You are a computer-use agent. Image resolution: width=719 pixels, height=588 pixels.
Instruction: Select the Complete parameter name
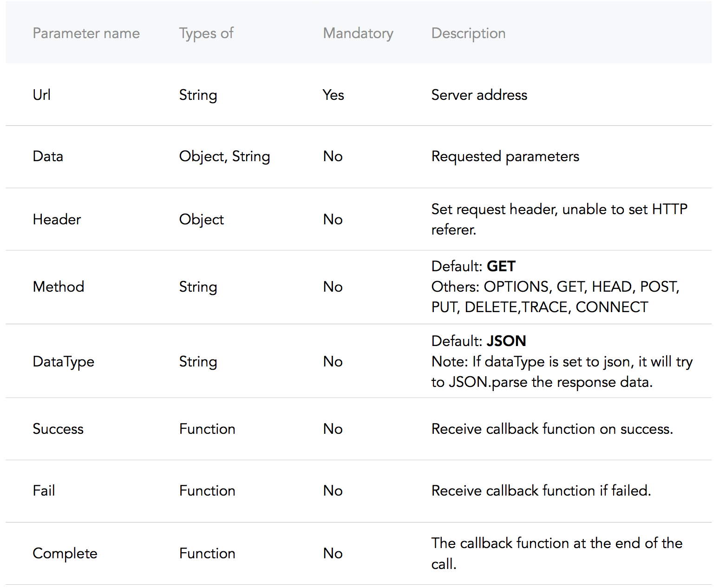tap(65, 553)
